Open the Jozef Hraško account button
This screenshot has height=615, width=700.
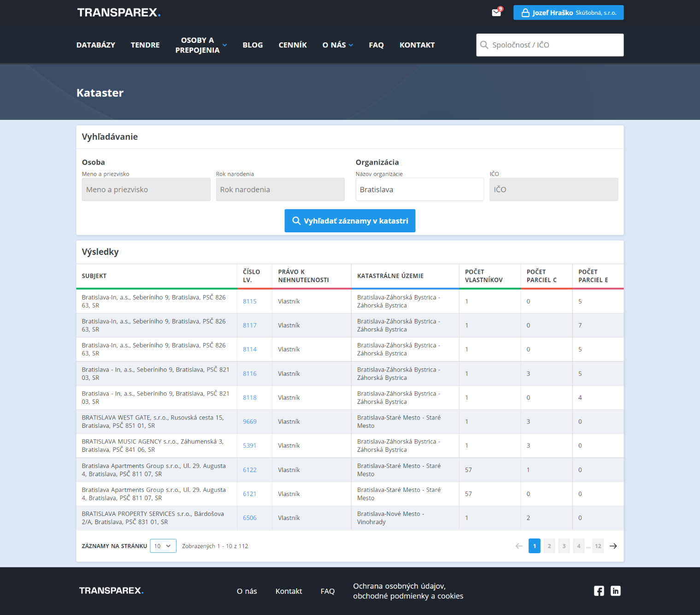click(x=568, y=12)
